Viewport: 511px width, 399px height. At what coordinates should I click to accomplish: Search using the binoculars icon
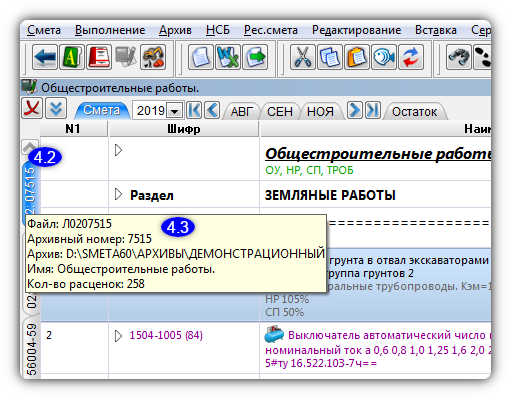[459, 57]
